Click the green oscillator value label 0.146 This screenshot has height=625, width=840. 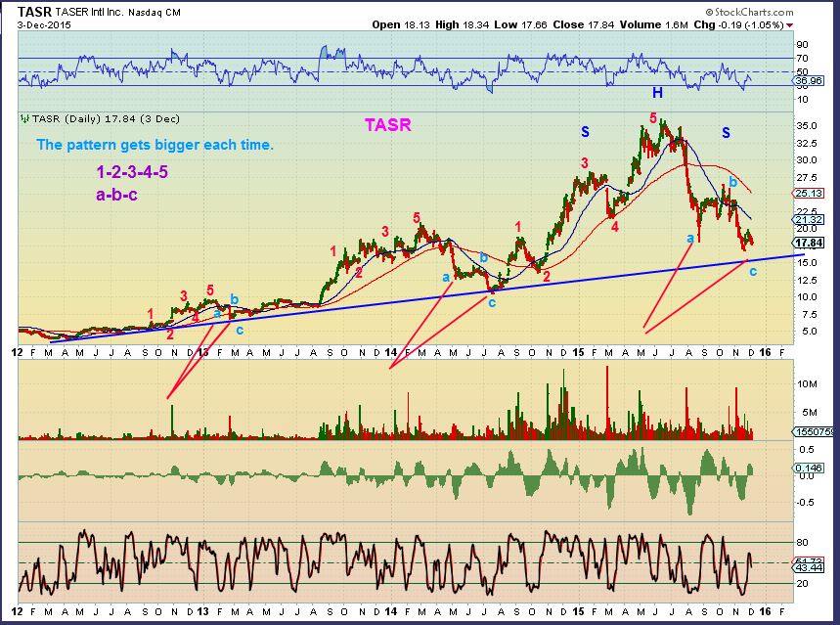point(809,468)
